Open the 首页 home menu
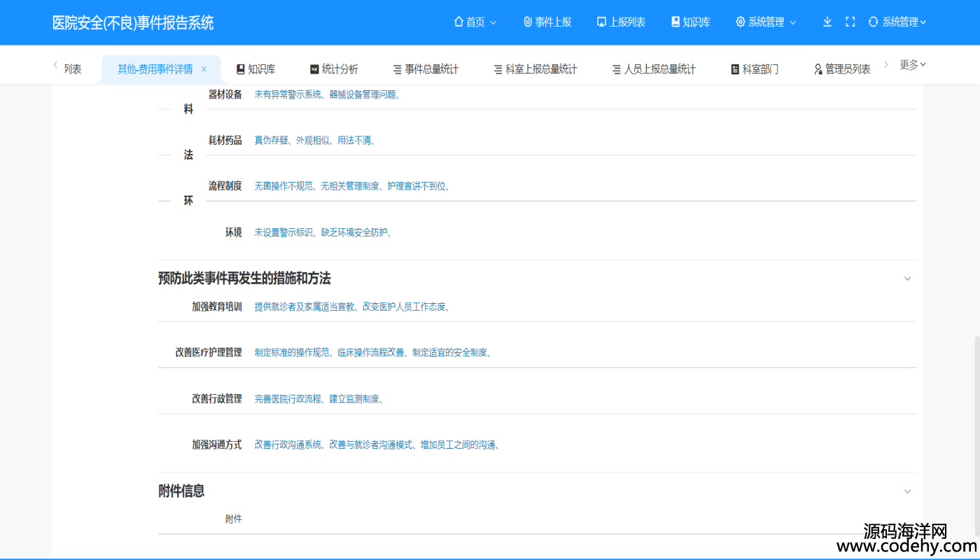Viewport: 980px width, 560px height. point(475,22)
